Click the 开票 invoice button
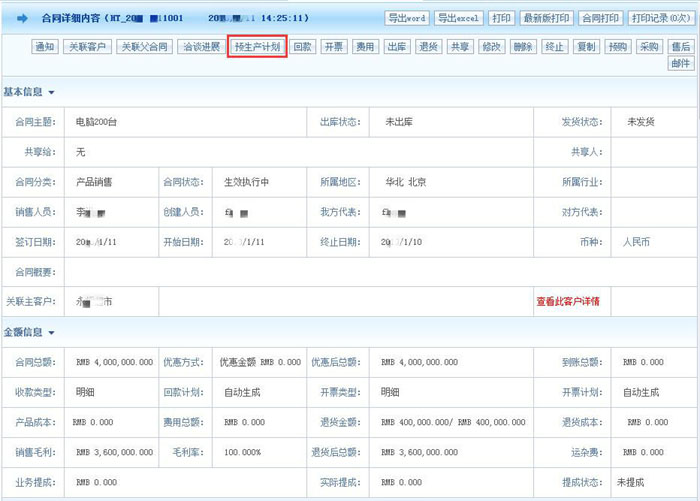700x501 pixels. pos(335,47)
